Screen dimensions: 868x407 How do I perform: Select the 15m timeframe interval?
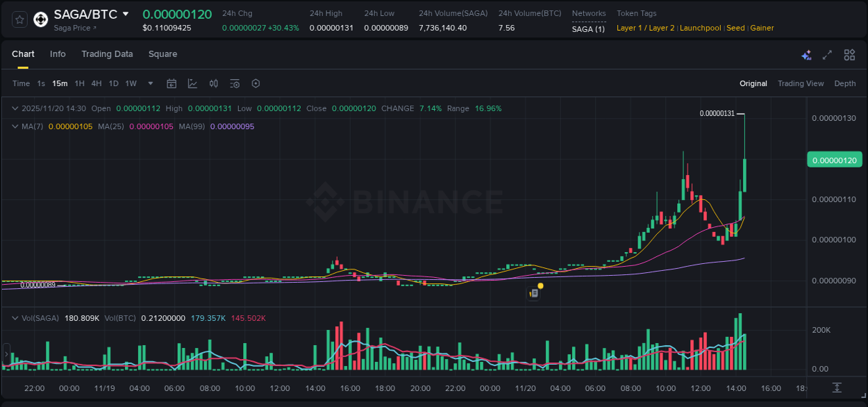[x=60, y=83]
